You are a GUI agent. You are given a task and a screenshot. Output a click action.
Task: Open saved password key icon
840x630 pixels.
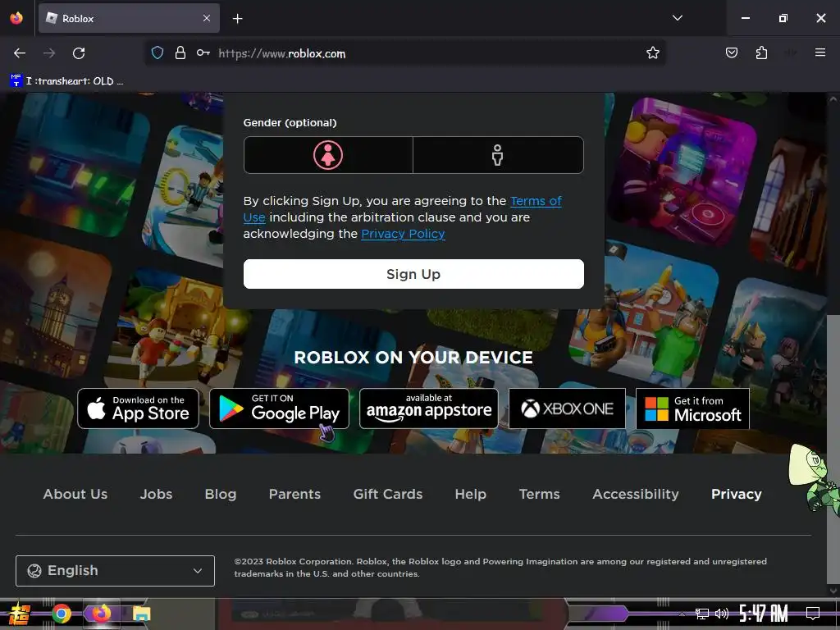pos(203,53)
